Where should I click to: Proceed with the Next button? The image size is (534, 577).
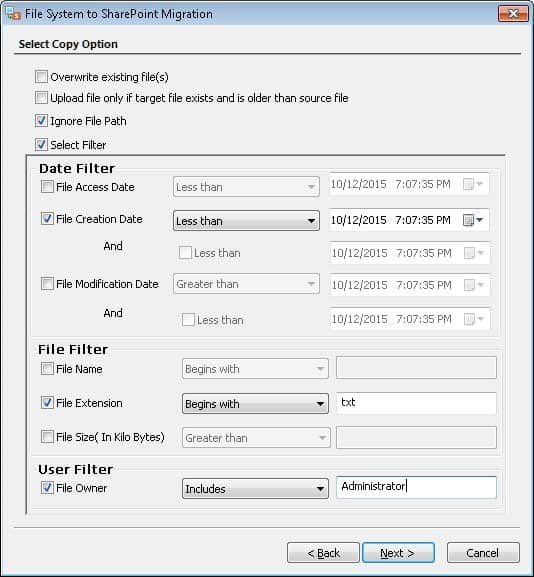pyautogui.click(x=398, y=553)
